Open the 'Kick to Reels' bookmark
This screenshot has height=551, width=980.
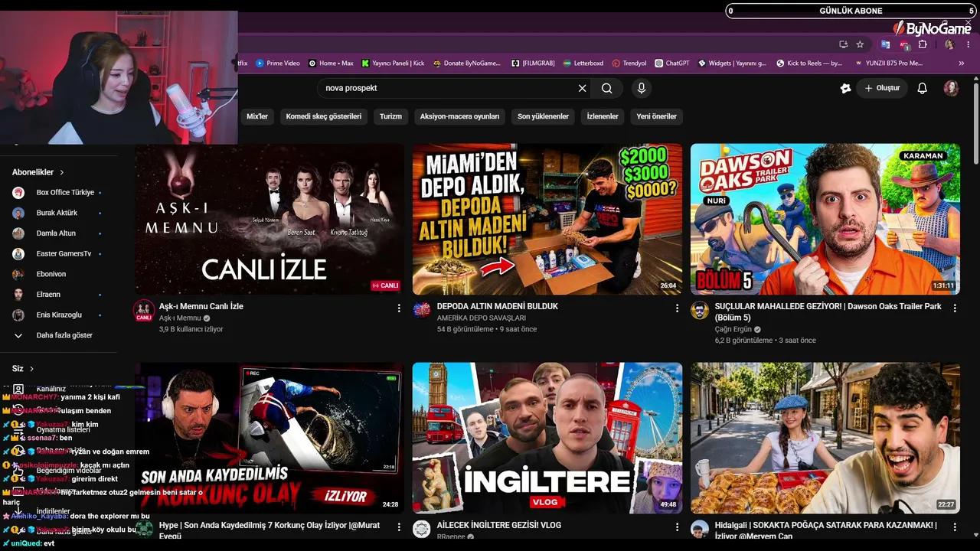809,64
